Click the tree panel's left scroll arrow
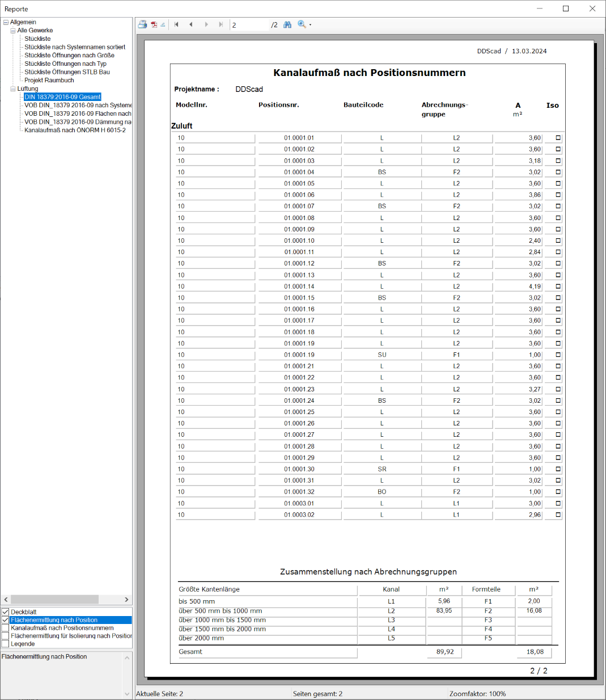The height and width of the screenshot is (700, 606). point(6,600)
